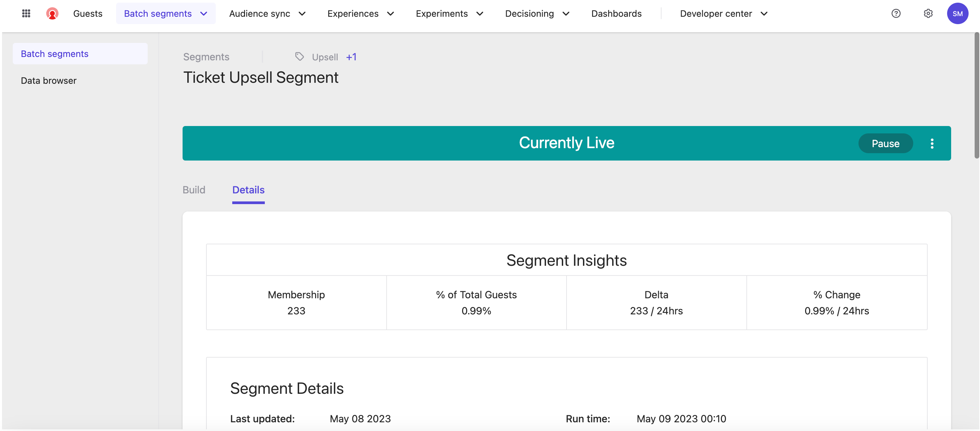The height and width of the screenshot is (431, 980).
Task: Open the settings gear icon
Action: [928, 14]
